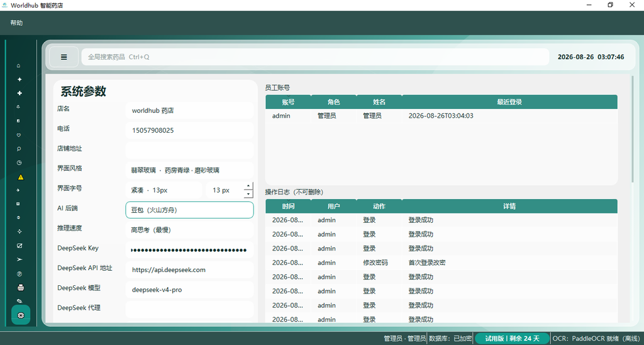Decrease font size with spinner down arrow

(x=248, y=194)
